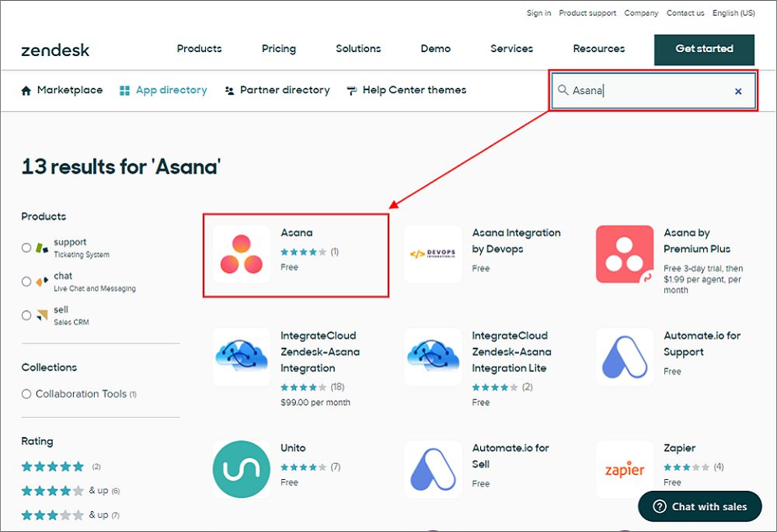Click the Unito star rating

click(x=303, y=467)
